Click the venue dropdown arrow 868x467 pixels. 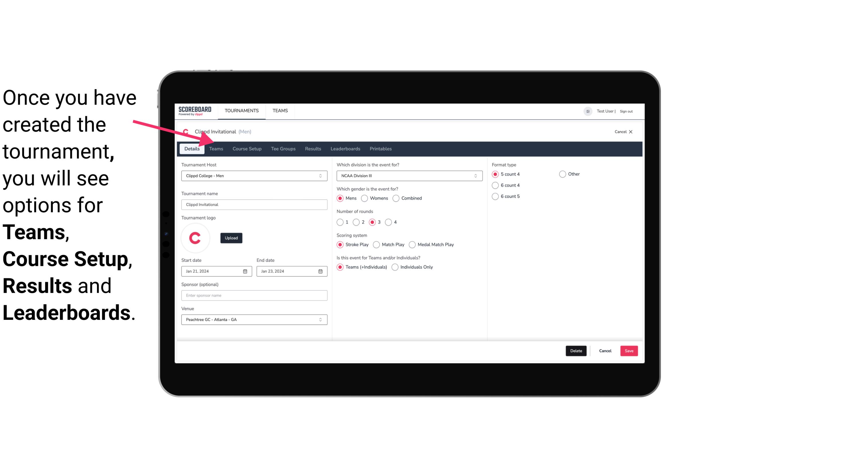click(x=321, y=319)
